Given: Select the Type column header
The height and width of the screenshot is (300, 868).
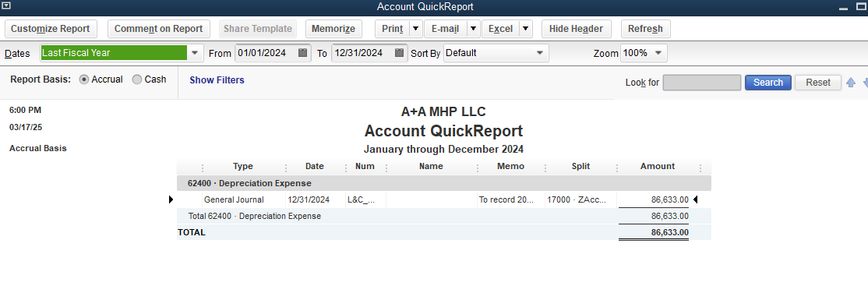Looking at the screenshot, I should 243,166.
